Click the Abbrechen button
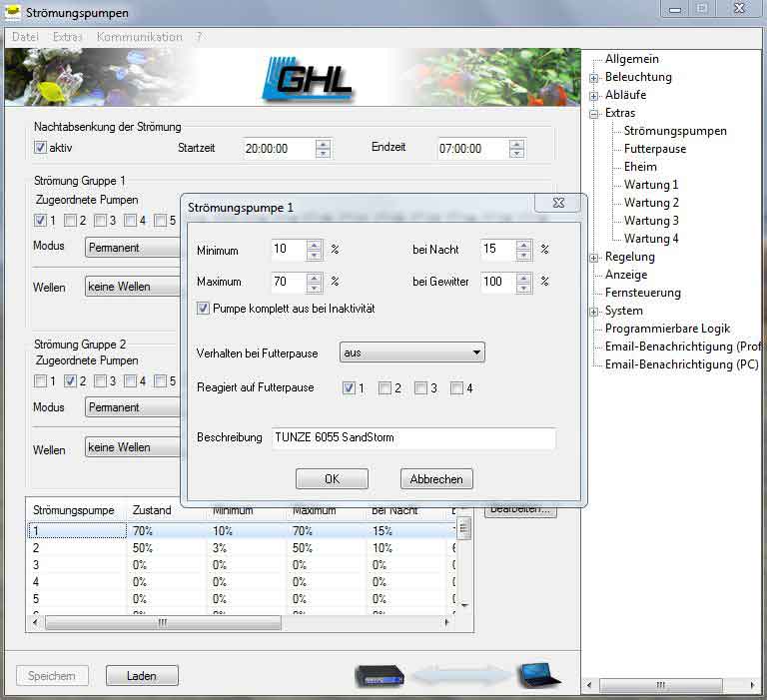Screen dimensions: 767x700 coord(436,479)
